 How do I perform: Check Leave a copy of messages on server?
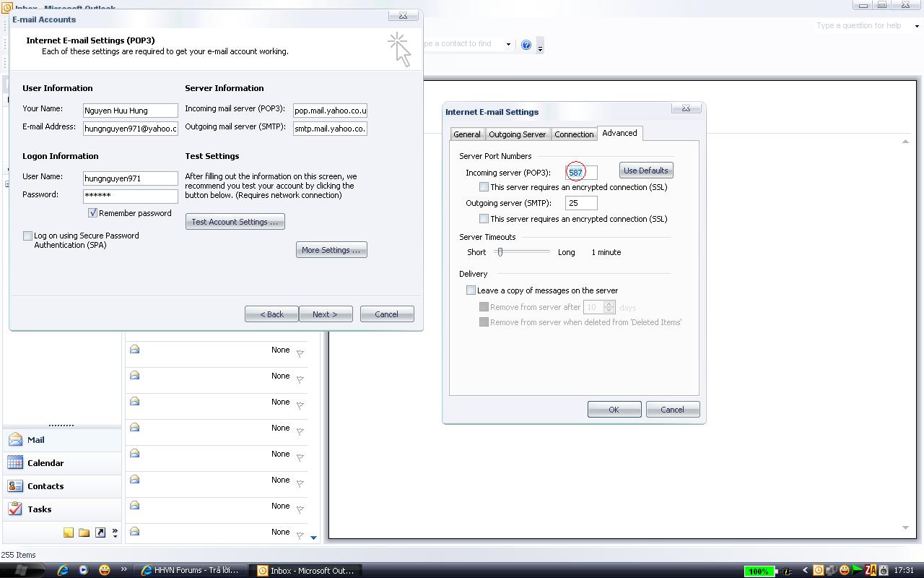[x=471, y=290]
